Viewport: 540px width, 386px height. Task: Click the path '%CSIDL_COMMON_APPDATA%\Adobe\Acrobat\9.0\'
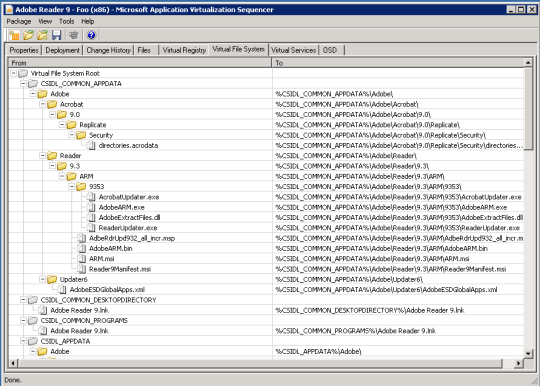(353, 115)
